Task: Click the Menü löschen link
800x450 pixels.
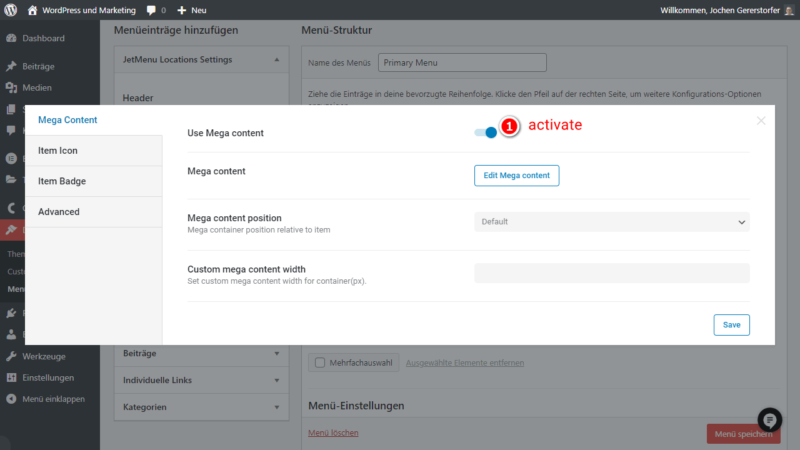Action: pos(333,433)
